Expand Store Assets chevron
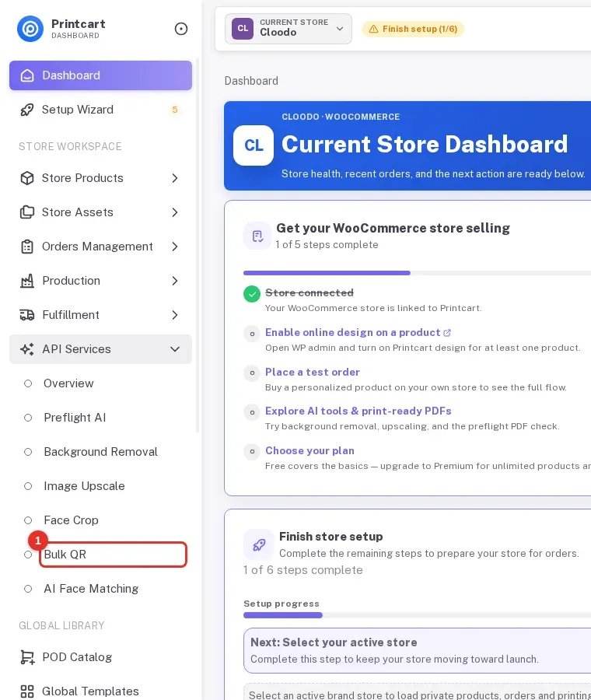591x700 pixels. click(x=175, y=212)
